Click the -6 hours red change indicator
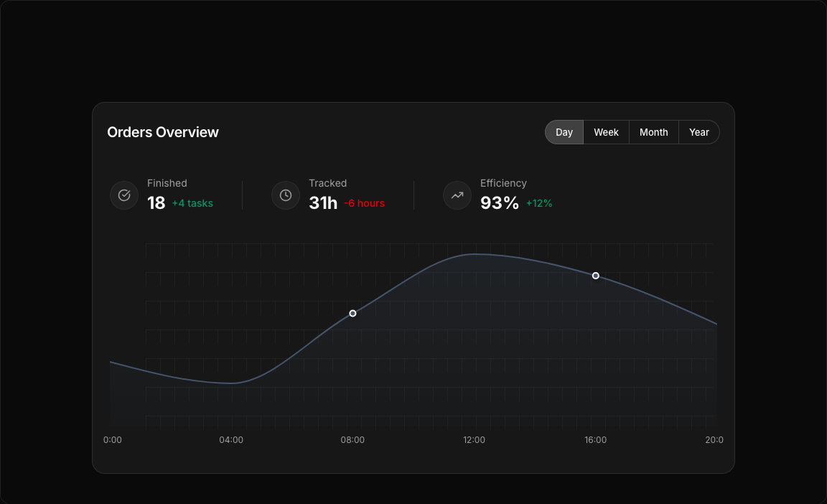827x504 pixels. [364, 203]
